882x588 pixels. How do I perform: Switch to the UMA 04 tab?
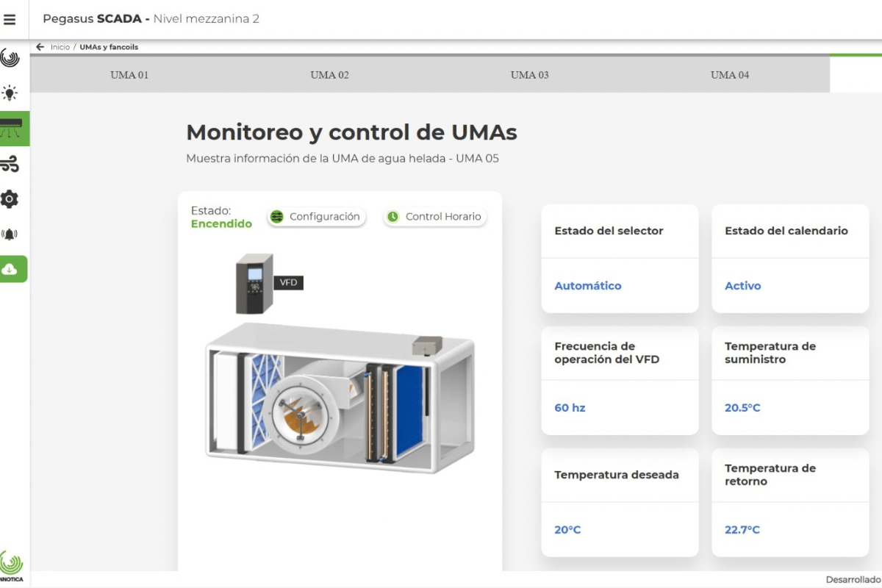point(730,75)
